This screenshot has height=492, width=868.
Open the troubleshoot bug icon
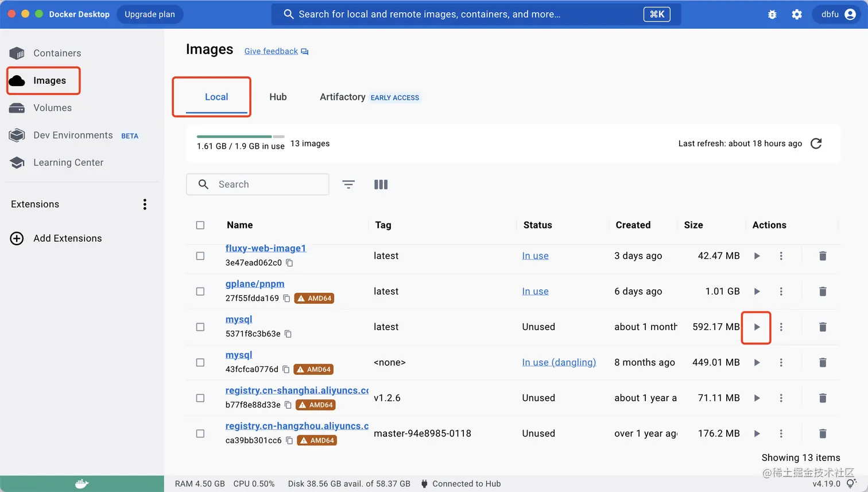point(772,14)
